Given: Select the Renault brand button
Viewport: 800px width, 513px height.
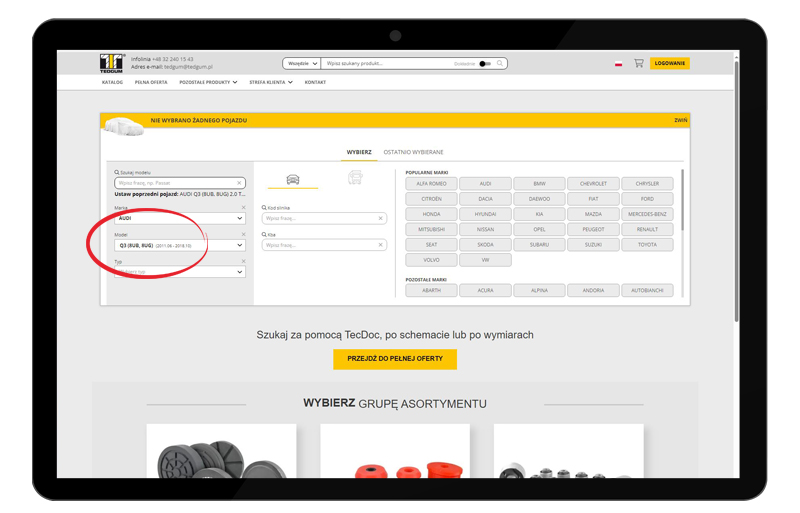Looking at the screenshot, I should tap(647, 230).
